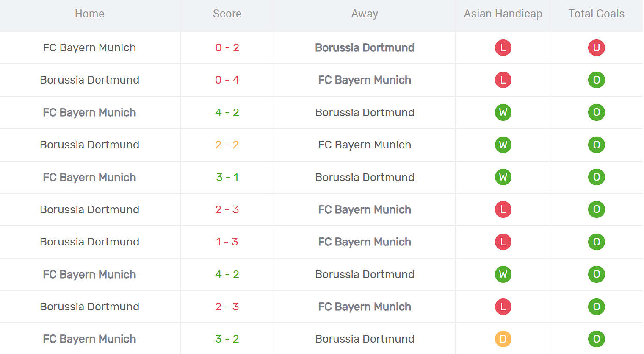This screenshot has height=354, width=644.
Task: Click the red U badge in Total Goals
Action: [x=596, y=47]
